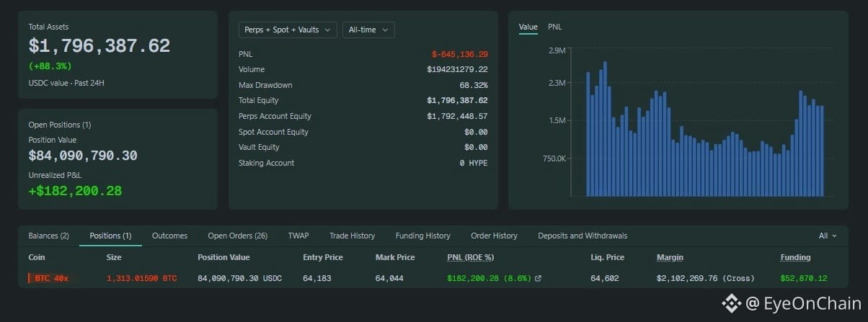Click the Position Value column header
868x322 pixels.
pos(223,257)
